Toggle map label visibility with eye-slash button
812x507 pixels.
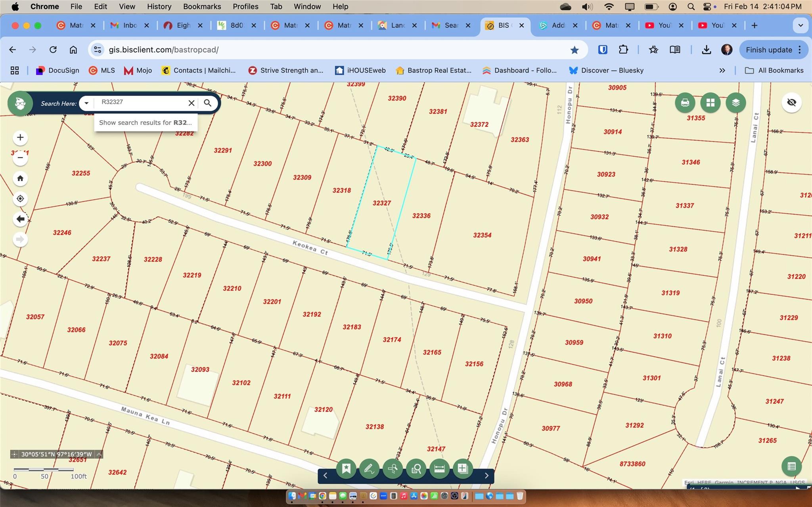click(792, 103)
